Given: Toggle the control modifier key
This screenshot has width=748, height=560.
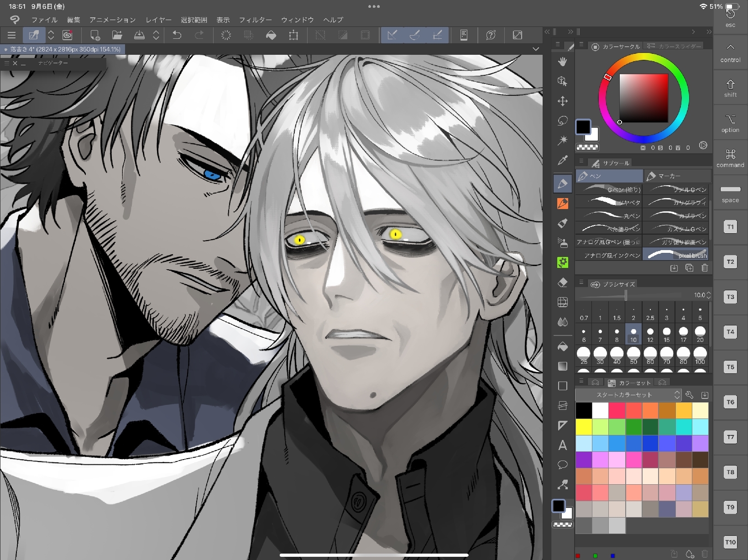Looking at the screenshot, I should (730, 52).
